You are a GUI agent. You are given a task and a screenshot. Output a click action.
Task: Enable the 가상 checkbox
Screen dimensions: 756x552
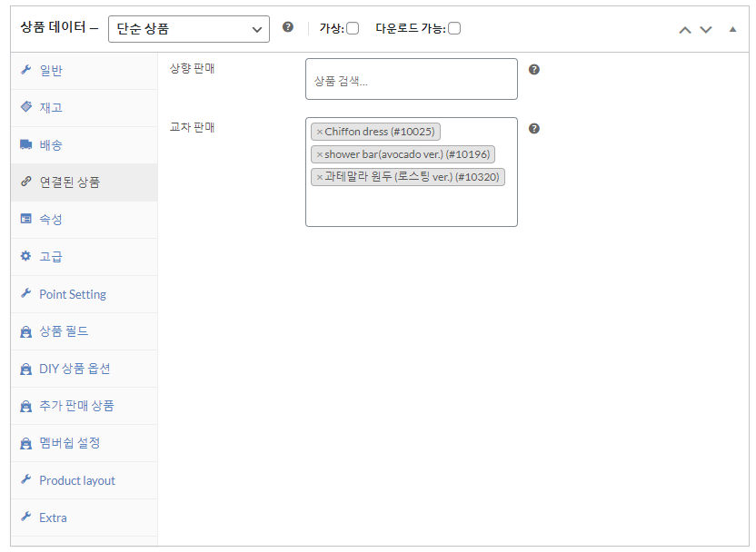(x=353, y=28)
